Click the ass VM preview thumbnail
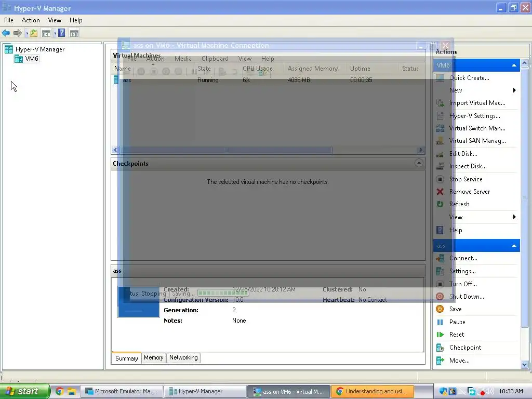Screen dimensions: 532x399 [x=138, y=302]
